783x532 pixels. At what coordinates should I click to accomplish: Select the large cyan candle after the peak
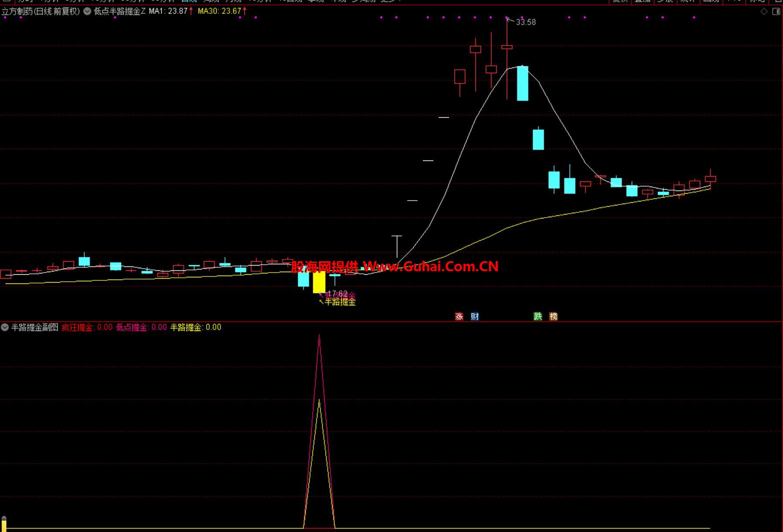pos(523,83)
